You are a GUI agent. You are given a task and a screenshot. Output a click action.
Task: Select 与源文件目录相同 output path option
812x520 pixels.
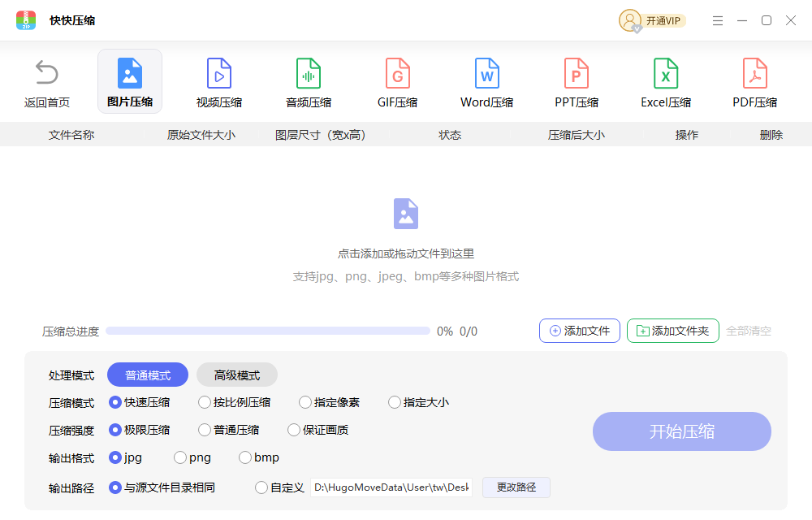tap(162, 487)
